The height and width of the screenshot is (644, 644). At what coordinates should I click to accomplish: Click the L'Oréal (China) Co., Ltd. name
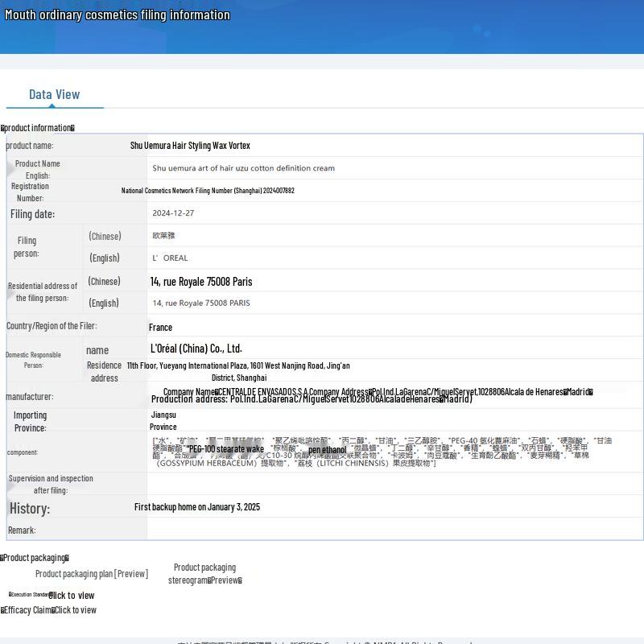point(196,349)
